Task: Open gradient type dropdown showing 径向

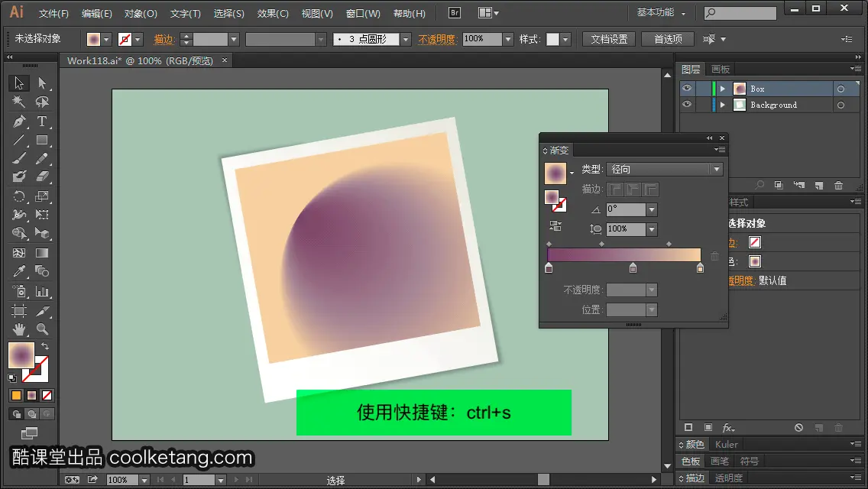Action: pyautogui.click(x=664, y=169)
